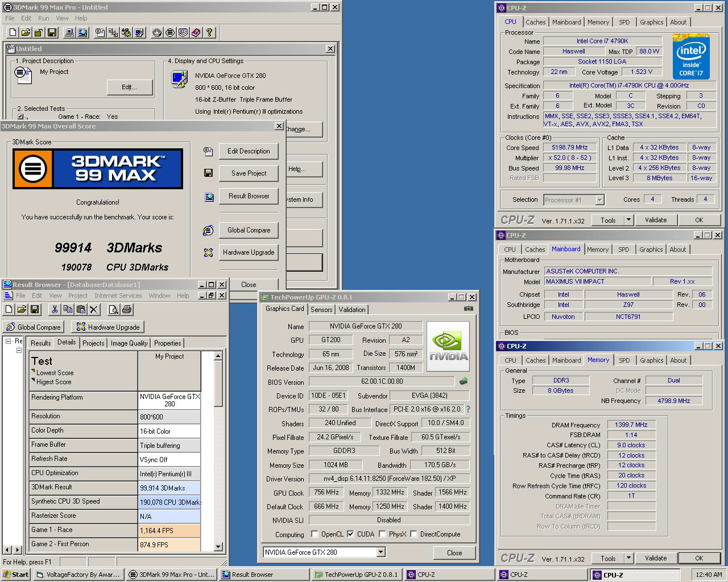Click Hardware Upgrade toolbar button in Result Browser
The image size is (728, 582).
pyautogui.click(x=108, y=327)
